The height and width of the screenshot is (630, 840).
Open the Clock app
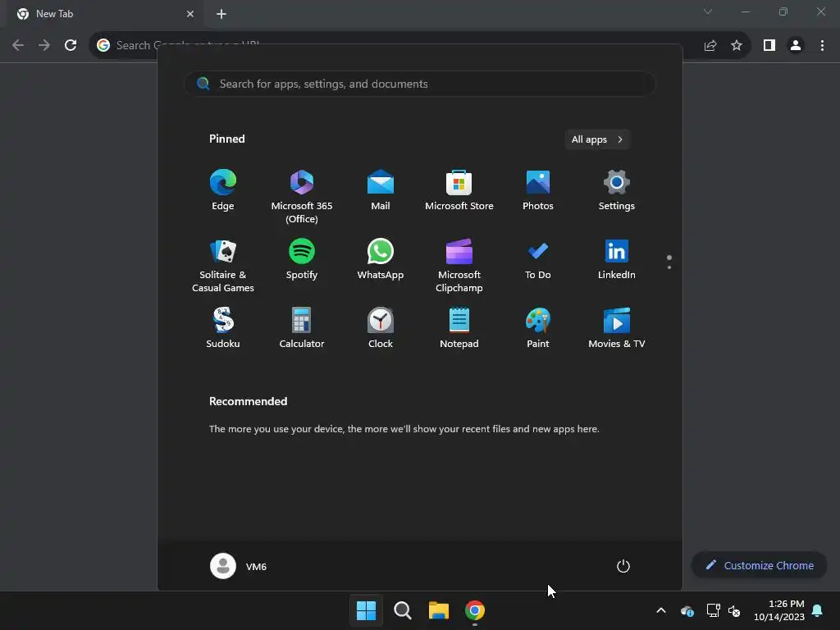tap(381, 328)
